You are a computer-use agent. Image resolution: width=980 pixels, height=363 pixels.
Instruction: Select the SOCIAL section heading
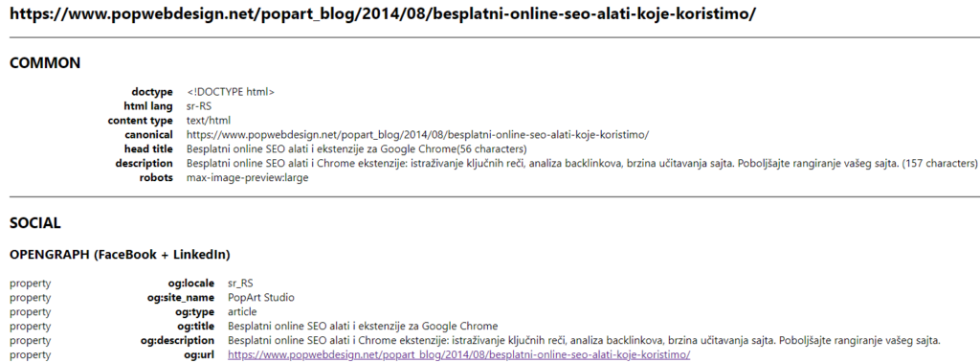coord(35,223)
